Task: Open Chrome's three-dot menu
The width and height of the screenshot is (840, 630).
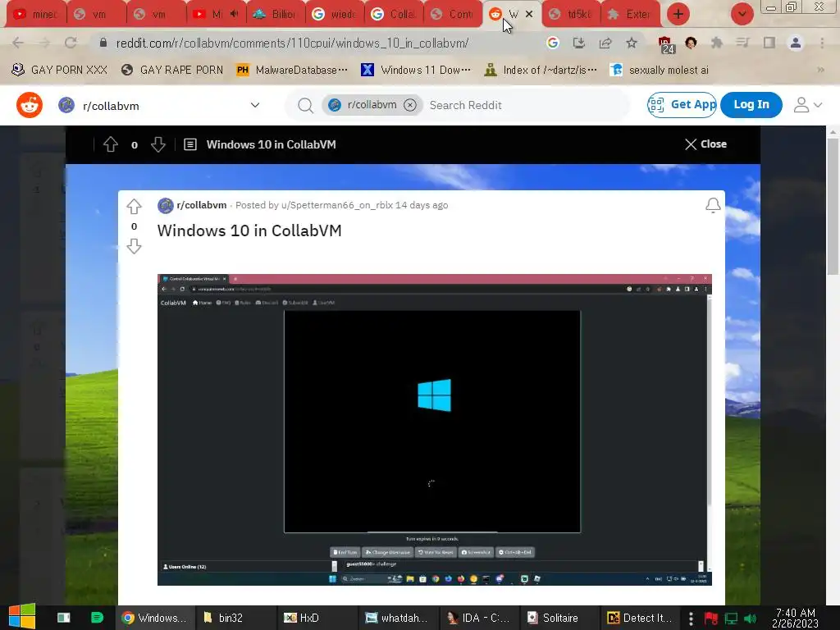Action: coord(822,43)
